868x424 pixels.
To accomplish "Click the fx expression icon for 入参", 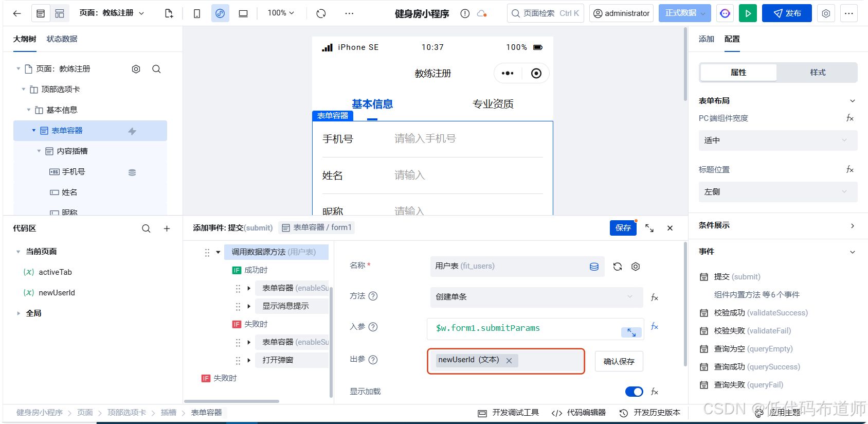I will (655, 326).
